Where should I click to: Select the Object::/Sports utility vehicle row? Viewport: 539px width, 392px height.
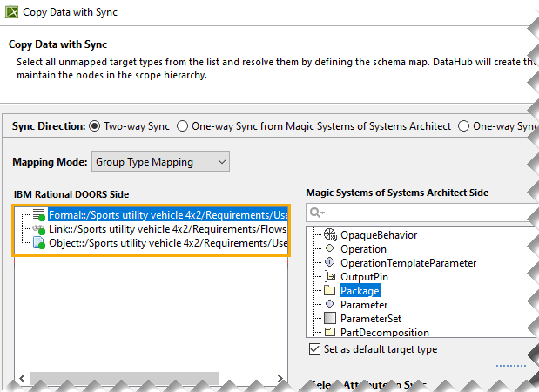[x=168, y=243]
